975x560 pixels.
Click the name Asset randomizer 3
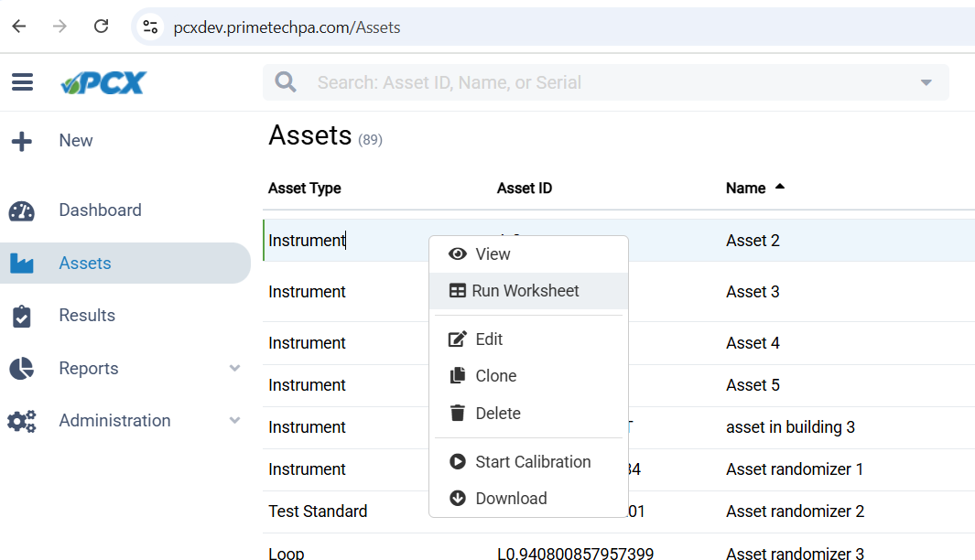[795, 553]
